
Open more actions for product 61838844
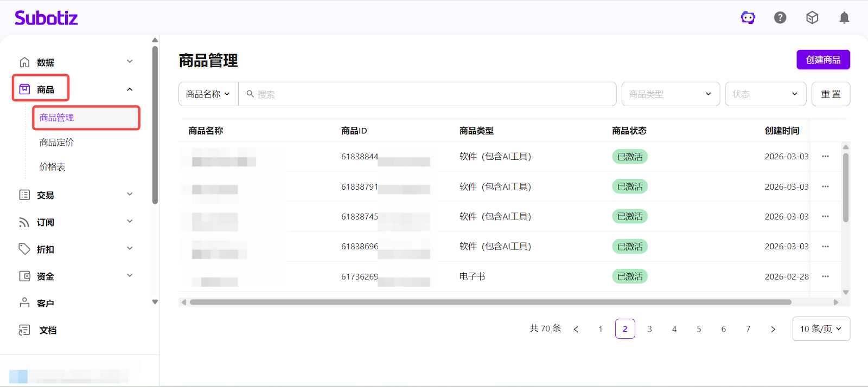tap(825, 157)
